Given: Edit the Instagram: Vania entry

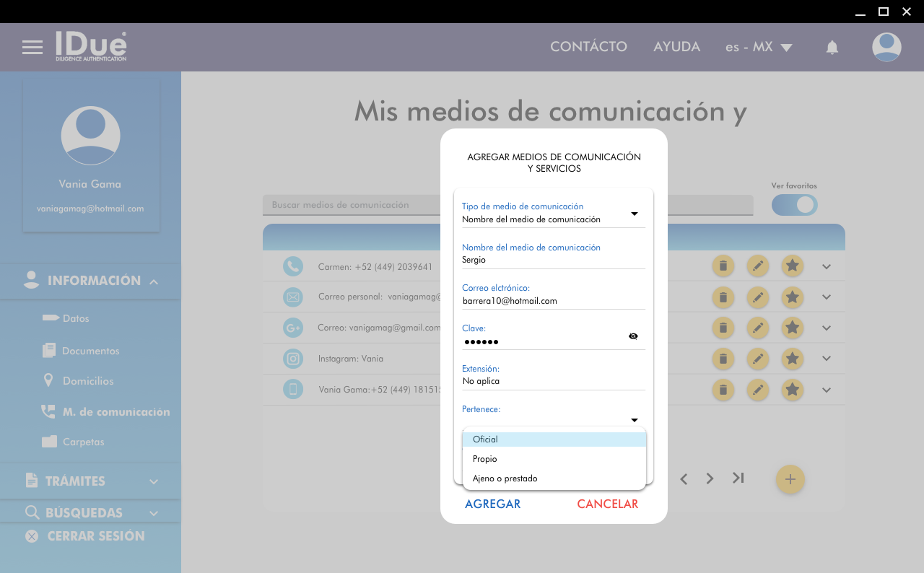Looking at the screenshot, I should coord(757,358).
